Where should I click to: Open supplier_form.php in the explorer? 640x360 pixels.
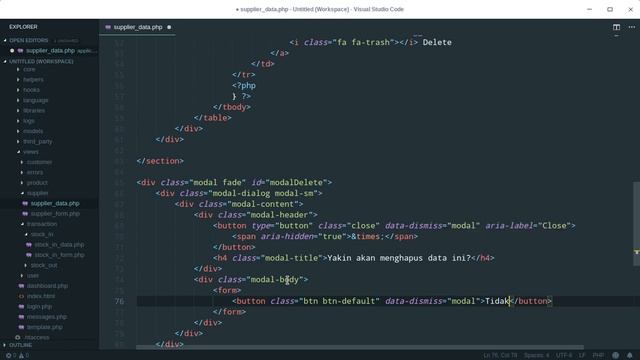[x=55, y=214]
